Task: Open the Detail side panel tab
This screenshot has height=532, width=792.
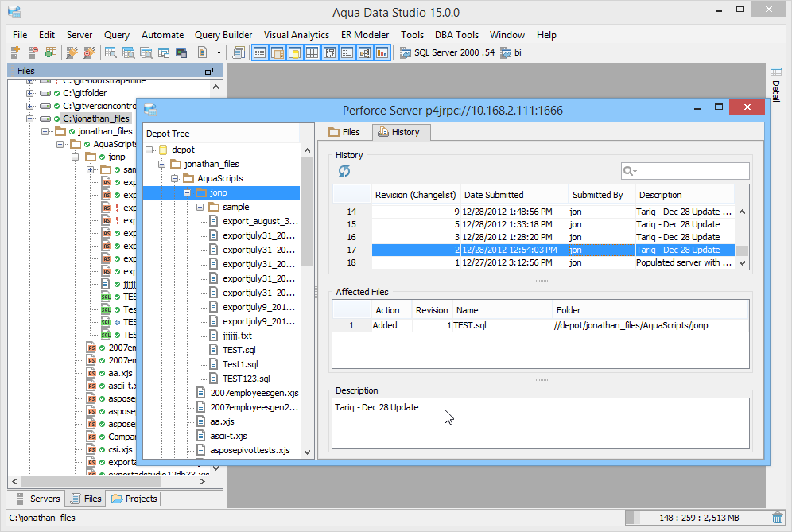Action: pos(776,84)
